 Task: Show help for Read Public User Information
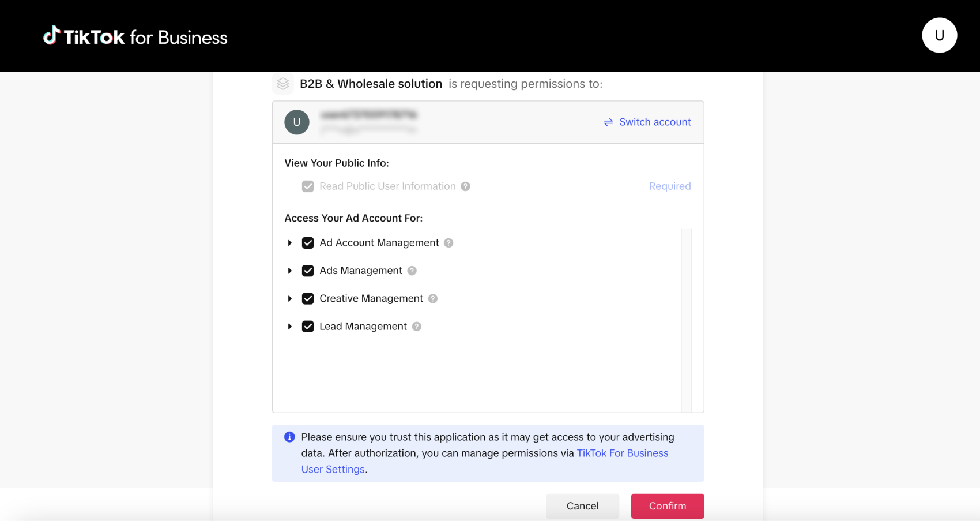coord(465,186)
